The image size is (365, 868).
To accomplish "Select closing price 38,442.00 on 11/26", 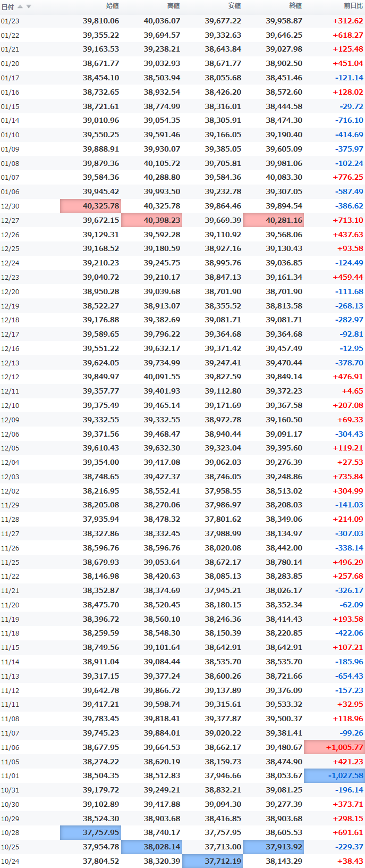I will tap(284, 548).
